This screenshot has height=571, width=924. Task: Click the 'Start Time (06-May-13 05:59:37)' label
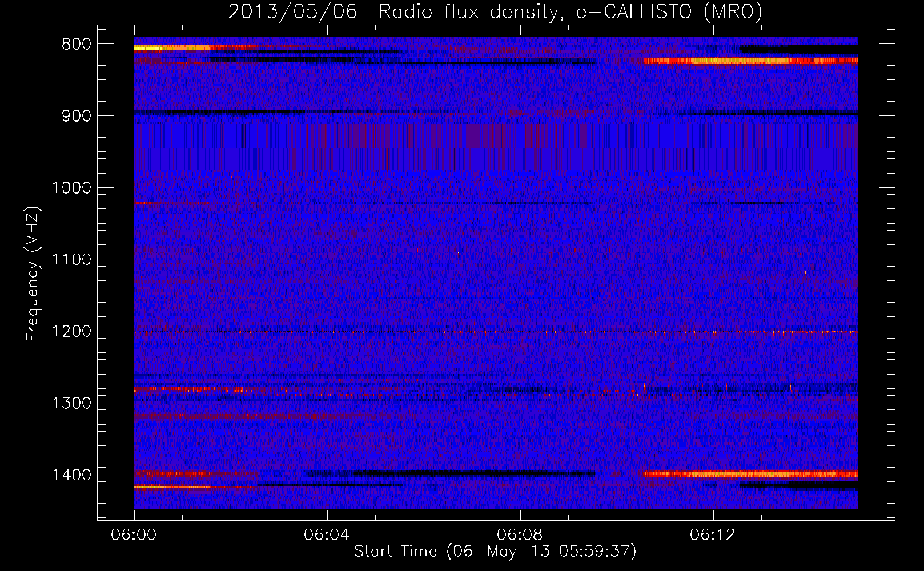[x=495, y=552]
